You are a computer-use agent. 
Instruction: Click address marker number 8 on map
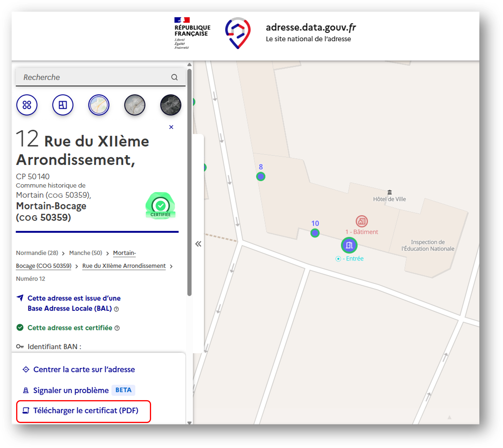[261, 176]
